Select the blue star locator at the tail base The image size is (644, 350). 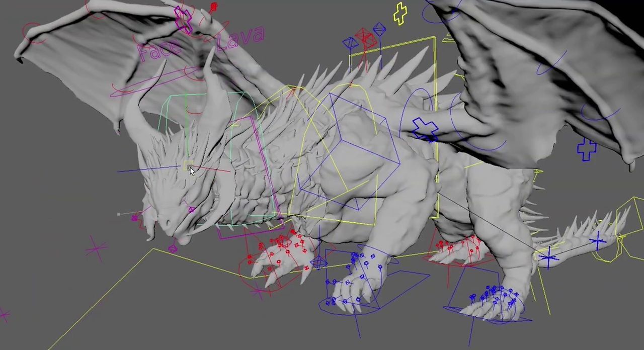pos(548,258)
